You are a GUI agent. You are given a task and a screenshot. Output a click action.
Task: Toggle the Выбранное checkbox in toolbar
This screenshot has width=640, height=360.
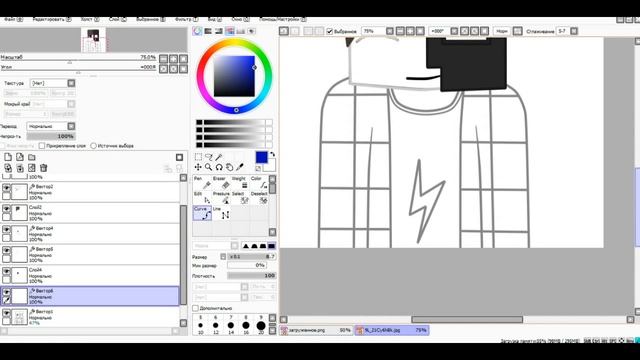tap(330, 31)
